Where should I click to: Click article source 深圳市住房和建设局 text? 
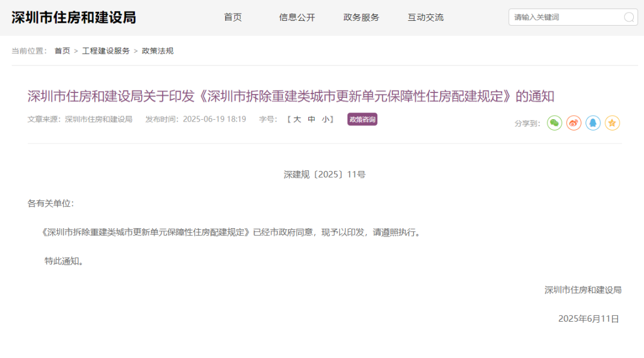98,119
